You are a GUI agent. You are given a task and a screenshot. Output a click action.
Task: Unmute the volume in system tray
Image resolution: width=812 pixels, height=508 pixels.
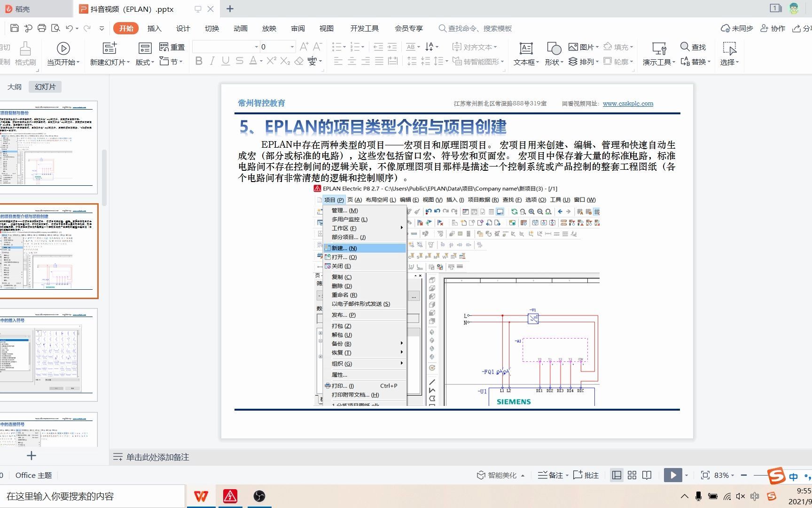[x=741, y=496]
